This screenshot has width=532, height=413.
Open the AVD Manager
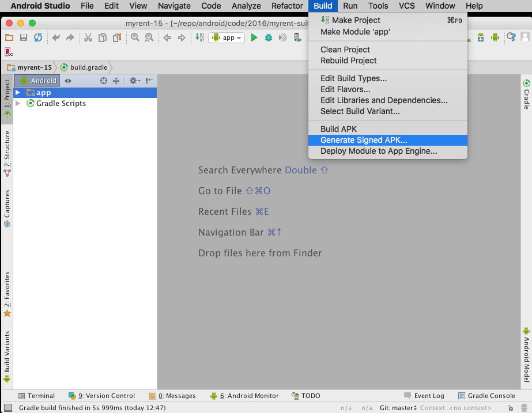[495, 37]
